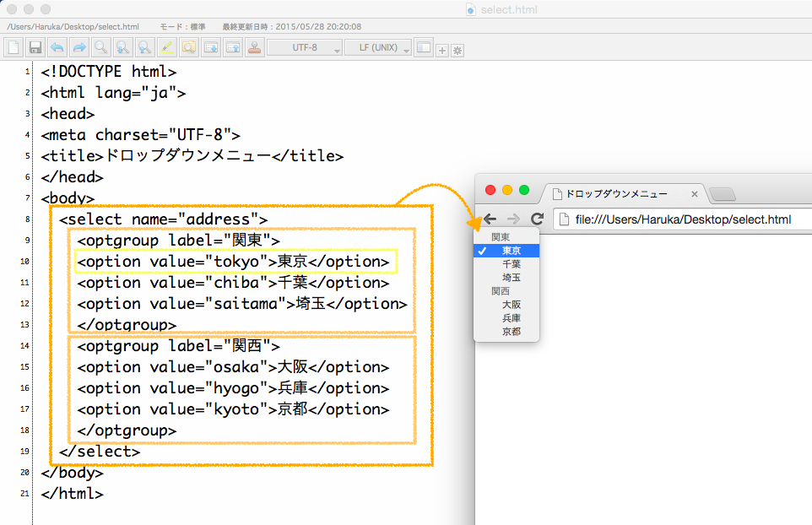Click the 最終更新日時 timestamp text

[291, 26]
